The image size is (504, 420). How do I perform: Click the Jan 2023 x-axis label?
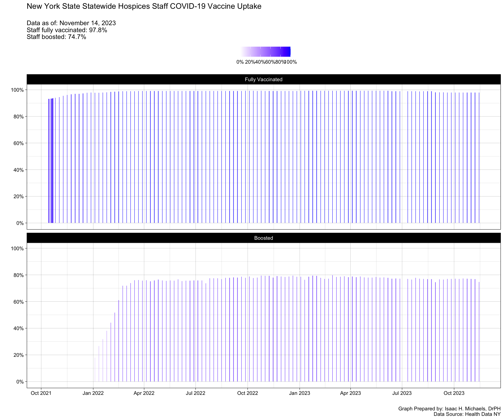pos(299,393)
